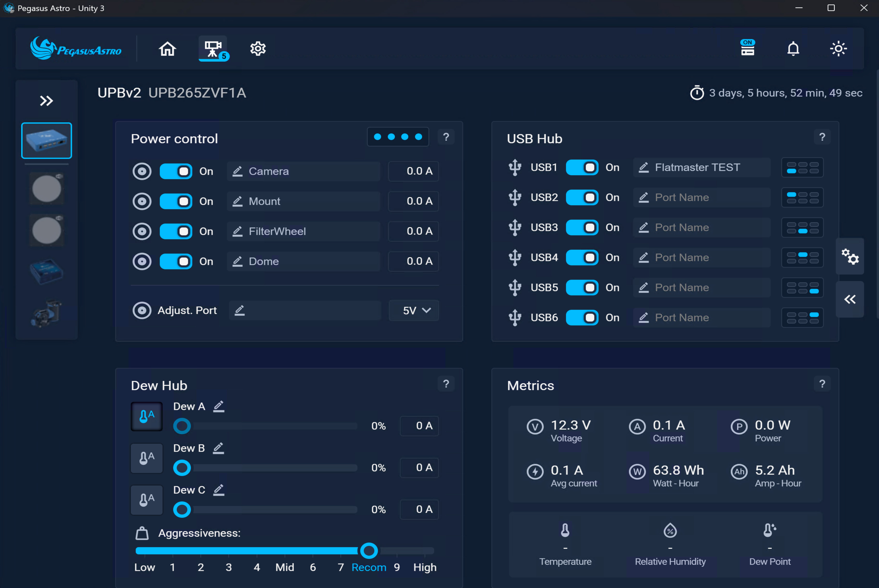The image size is (879, 588).
Task: Click USB1 port layout indicator icon
Action: tap(802, 168)
